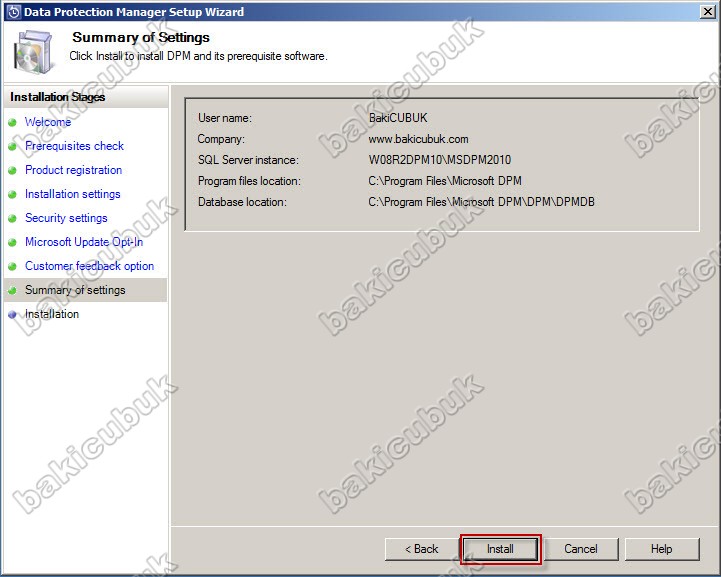Select the Summary of settings stage
721x577 pixels.
pos(75,290)
